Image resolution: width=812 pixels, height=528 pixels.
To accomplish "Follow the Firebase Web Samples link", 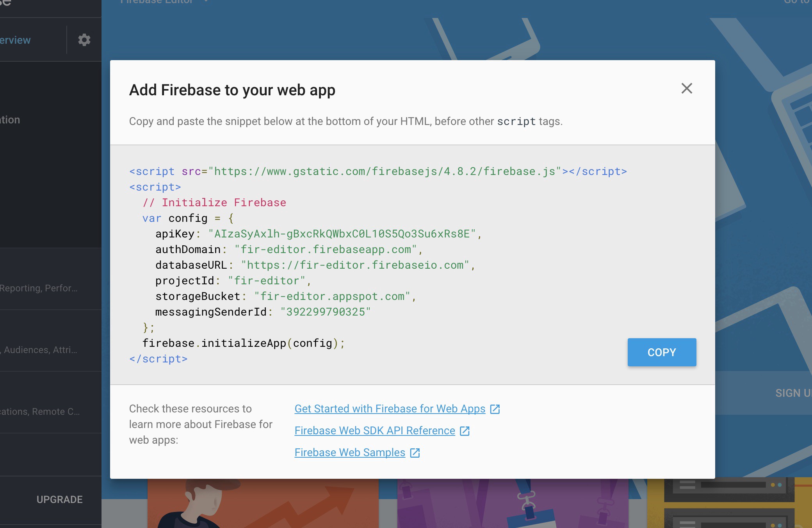I will [x=349, y=453].
